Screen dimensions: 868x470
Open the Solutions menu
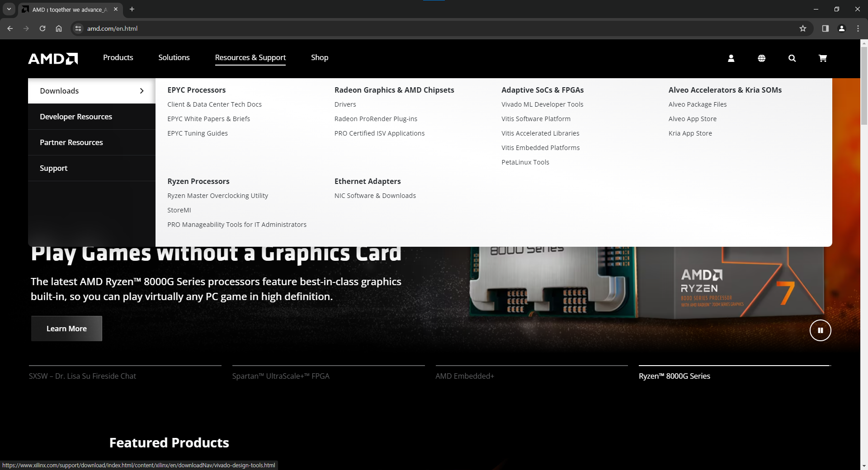(174, 57)
